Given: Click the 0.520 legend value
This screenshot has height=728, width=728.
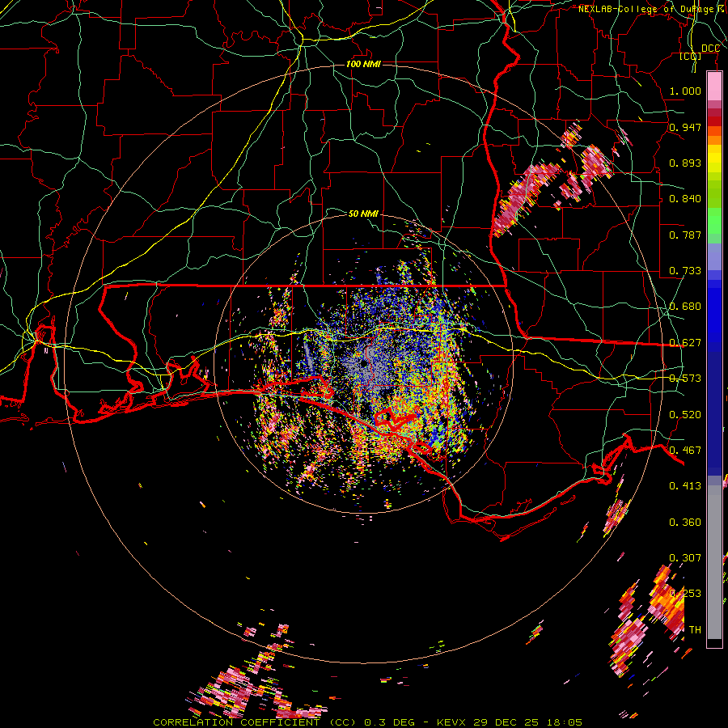Looking at the screenshot, I should tap(685, 414).
